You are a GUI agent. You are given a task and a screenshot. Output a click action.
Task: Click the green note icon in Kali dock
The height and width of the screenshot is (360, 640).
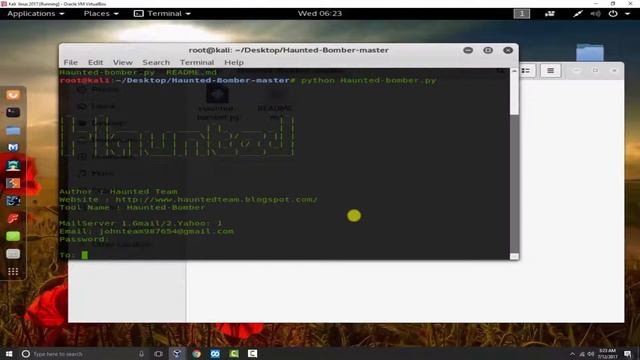(x=13, y=236)
